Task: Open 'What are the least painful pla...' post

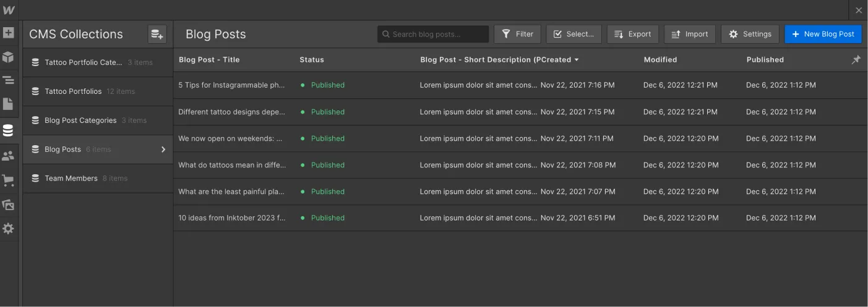Action: point(231,191)
